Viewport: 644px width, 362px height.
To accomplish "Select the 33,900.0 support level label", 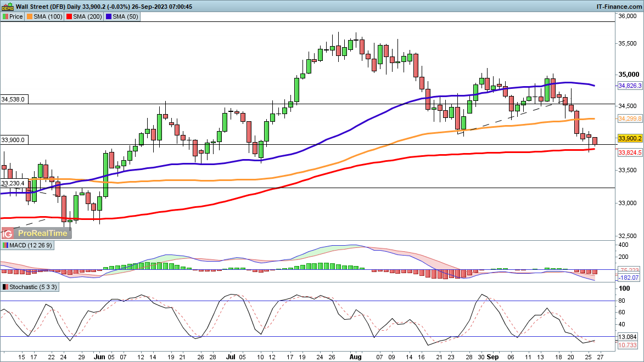I will pos(13,140).
